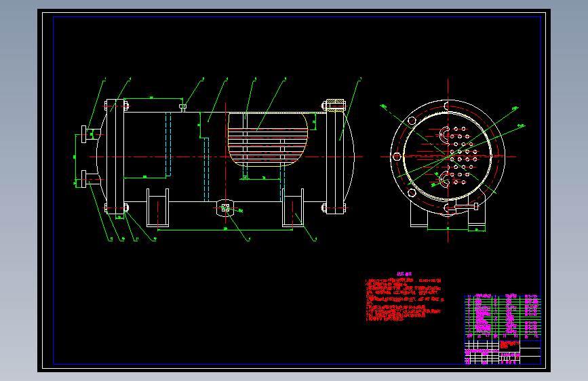The width and height of the screenshot is (588, 381).
Task: Click the right saddle support of the vessel
Action: tap(293, 207)
